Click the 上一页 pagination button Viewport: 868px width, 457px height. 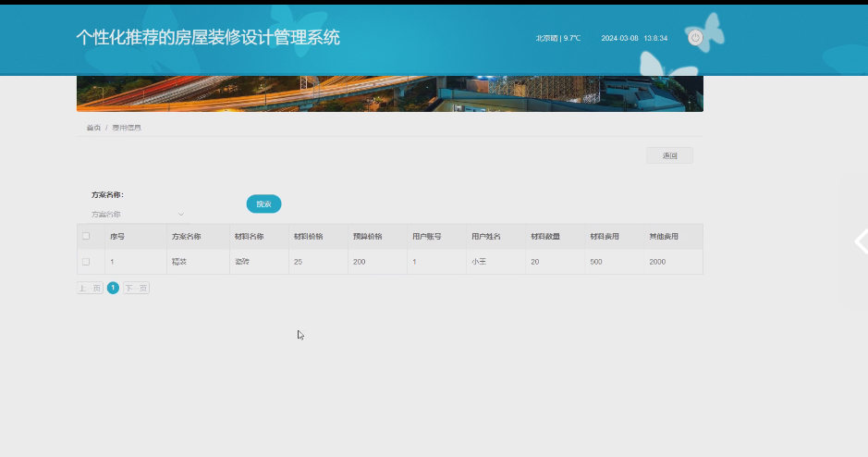point(90,288)
